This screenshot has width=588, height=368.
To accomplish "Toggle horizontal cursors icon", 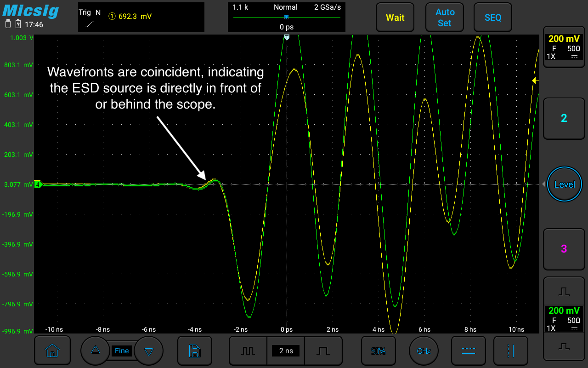I will coord(469,351).
